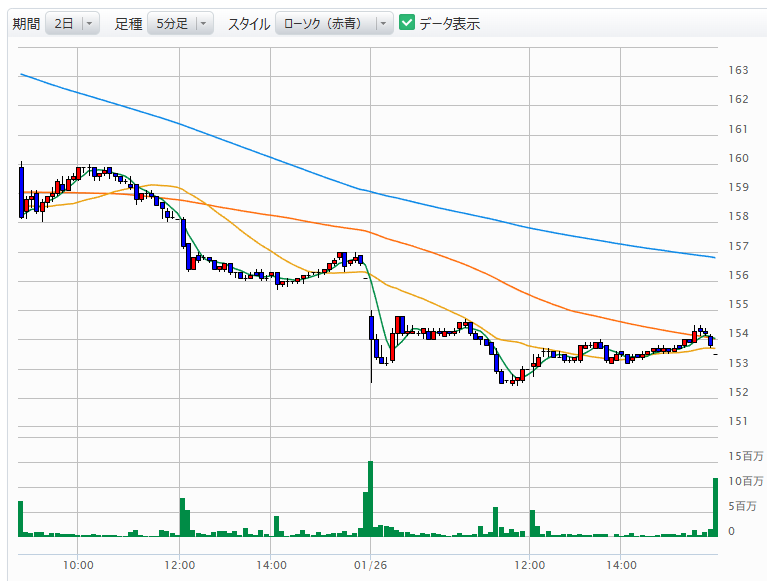Click the データ表示 label text
This screenshot has width=767, height=581.
[x=449, y=23]
